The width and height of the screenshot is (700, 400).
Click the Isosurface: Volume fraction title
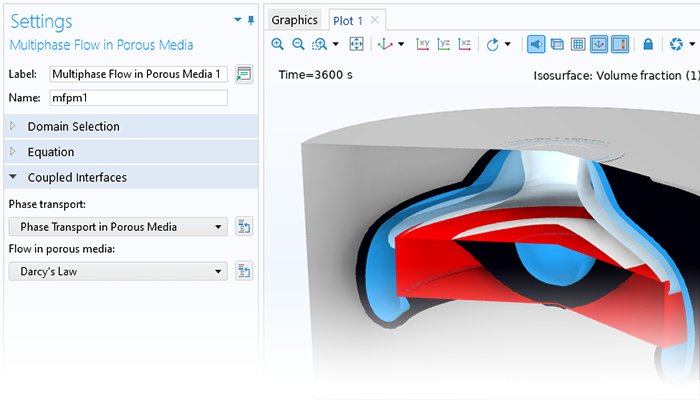coord(617,75)
